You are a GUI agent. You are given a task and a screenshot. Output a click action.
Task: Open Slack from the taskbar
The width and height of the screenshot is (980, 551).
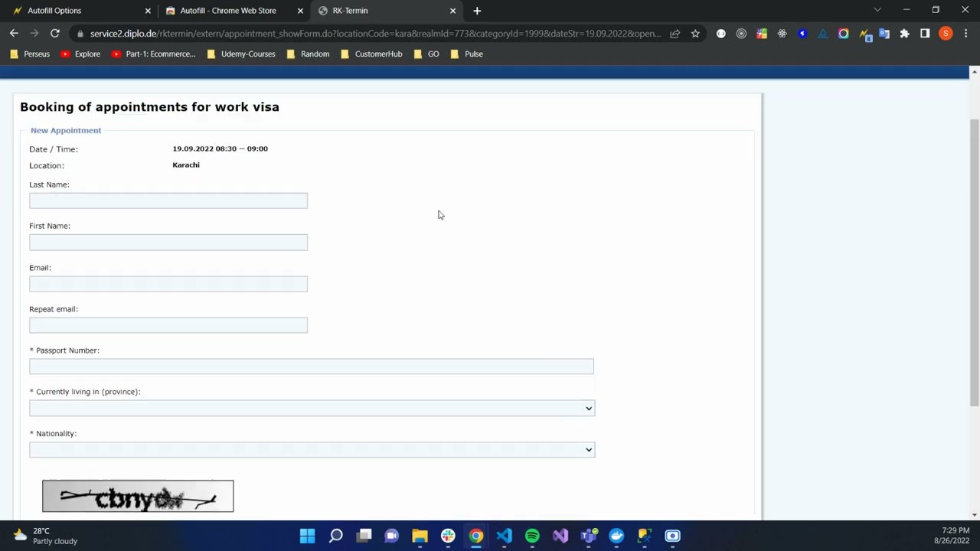(448, 536)
